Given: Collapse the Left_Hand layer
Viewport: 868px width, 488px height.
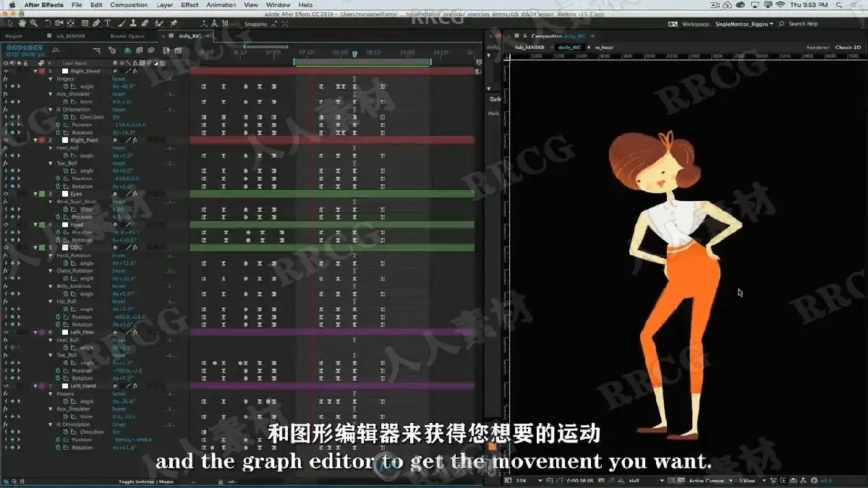Looking at the screenshot, I should point(35,386).
